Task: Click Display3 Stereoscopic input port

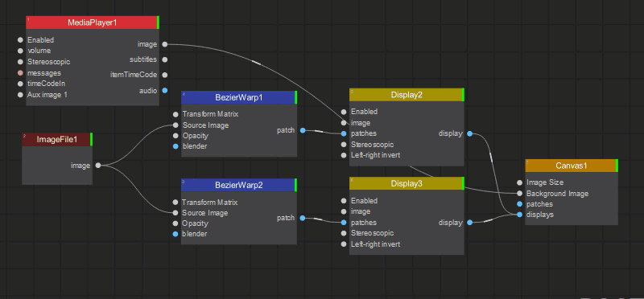Action: coord(344,233)
